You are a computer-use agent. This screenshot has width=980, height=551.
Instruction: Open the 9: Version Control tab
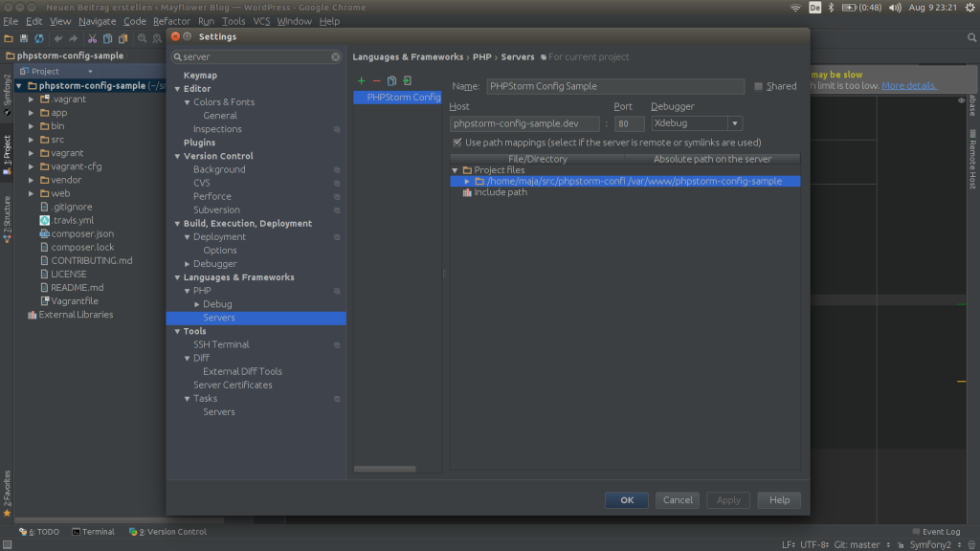coord(167,532)
